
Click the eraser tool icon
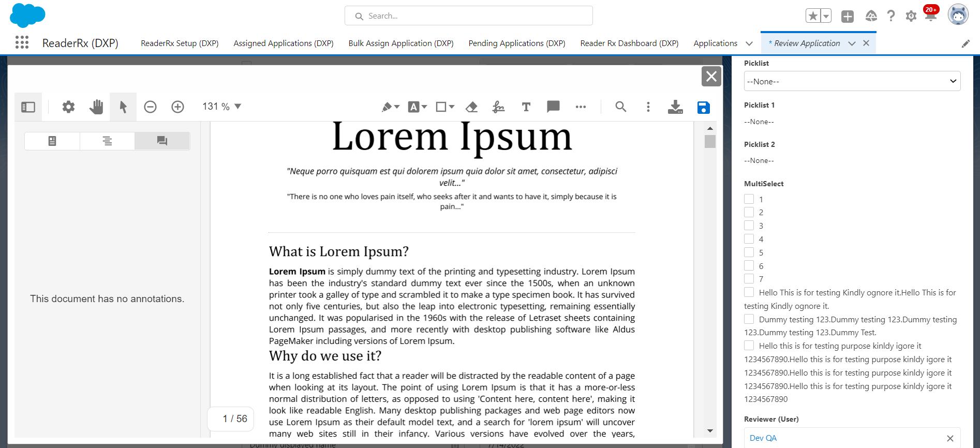[x=471, y=107]
